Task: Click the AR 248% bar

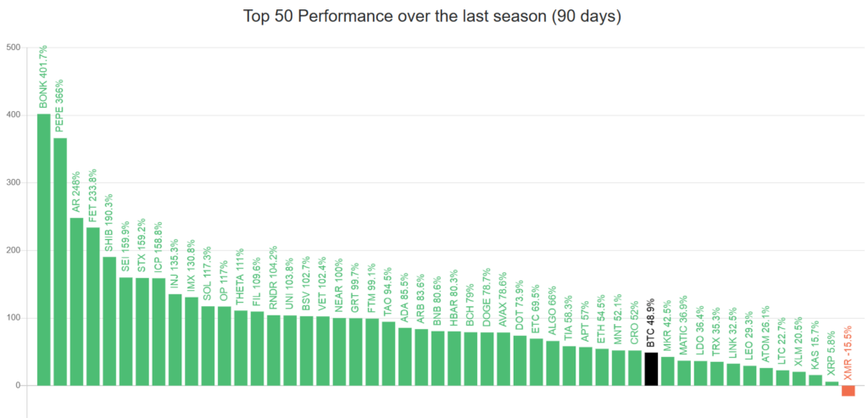Action: pos(76,302)
